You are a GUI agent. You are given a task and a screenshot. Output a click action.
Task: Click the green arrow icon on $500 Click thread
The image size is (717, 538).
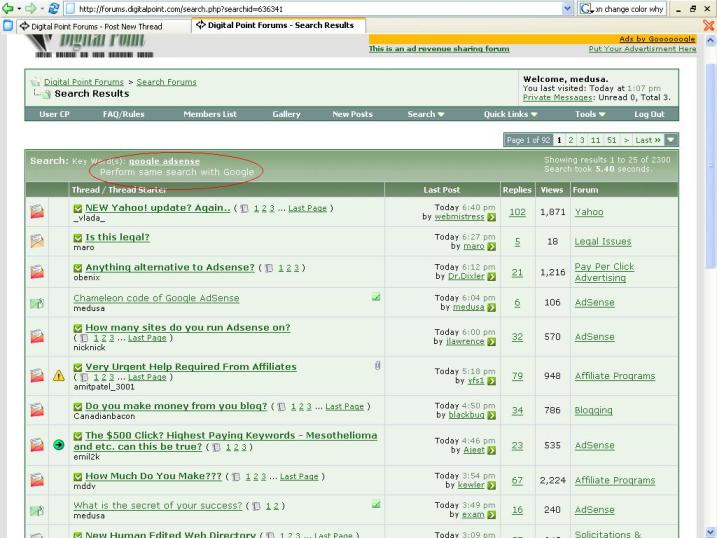coord(59,444)
